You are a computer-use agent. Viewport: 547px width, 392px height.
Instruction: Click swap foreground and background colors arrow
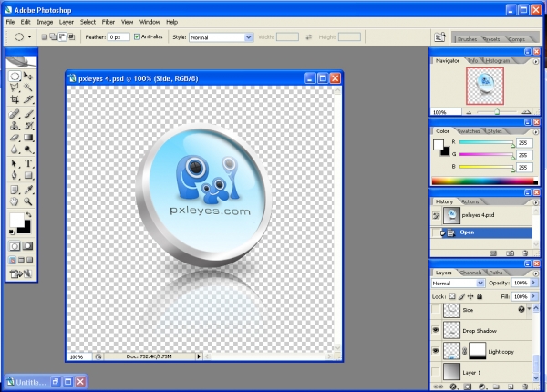(x=29, y=214)
